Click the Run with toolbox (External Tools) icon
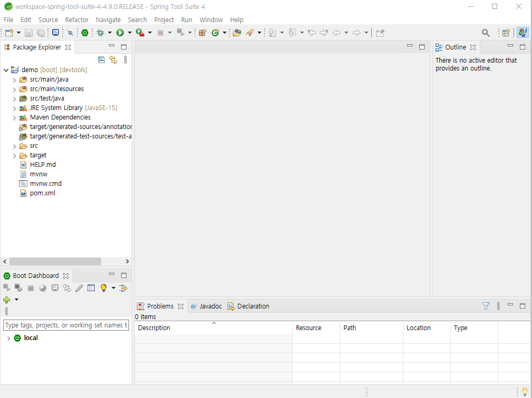 click(140, 33)
